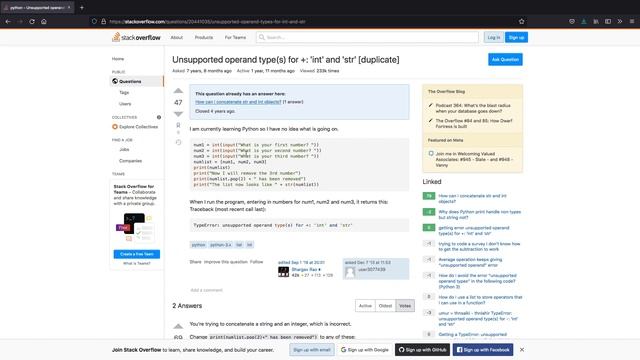Click Share under the question
Viewport: 640px width, 360px height.
pyautogui.click(x=196, y=262)
